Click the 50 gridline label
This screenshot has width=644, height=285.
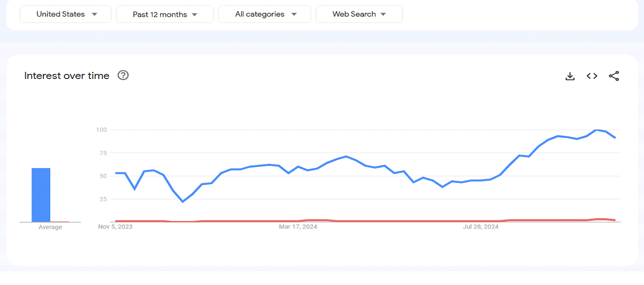tap(102, 176)
